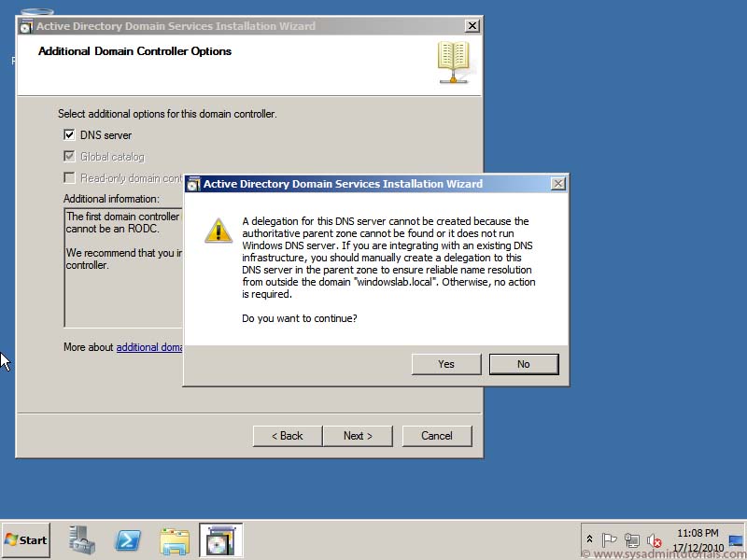Click the Read-only domain controller checkbox
This screenshot has height=560, width=747.
[69, 177]
